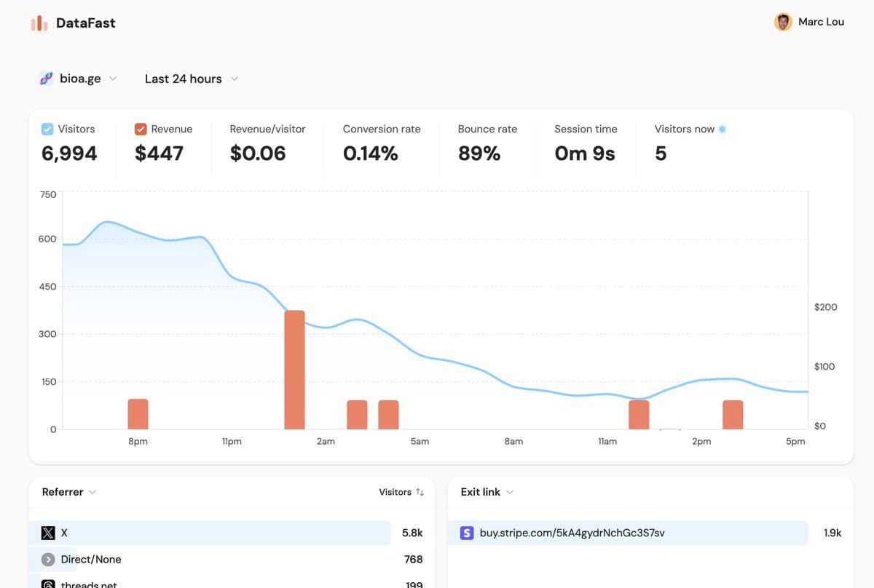The height and width of the screenshot is (588, 874).
Task: Click the Direct/None referrer icon
Action: coord(48,559)
